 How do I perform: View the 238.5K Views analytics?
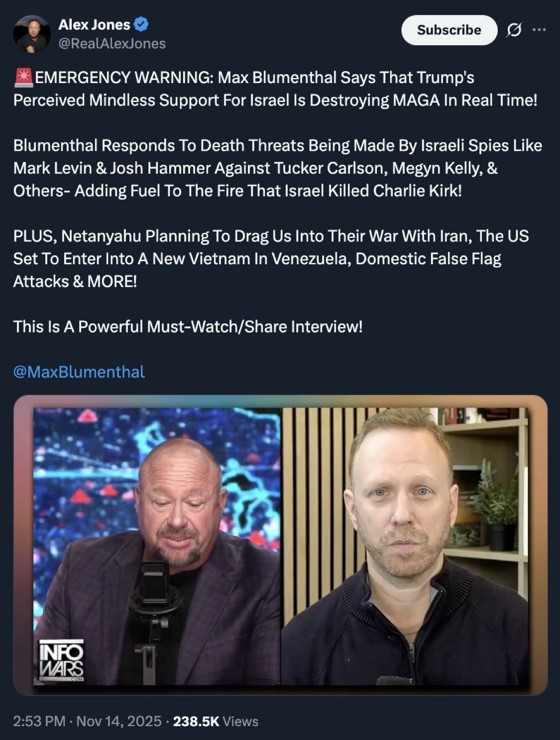tap(216, 721)
